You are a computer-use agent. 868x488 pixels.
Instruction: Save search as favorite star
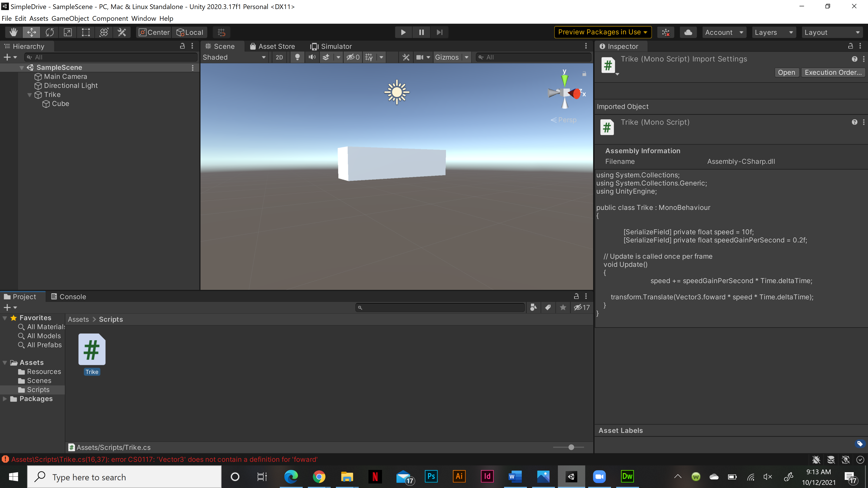click(563, 307)
